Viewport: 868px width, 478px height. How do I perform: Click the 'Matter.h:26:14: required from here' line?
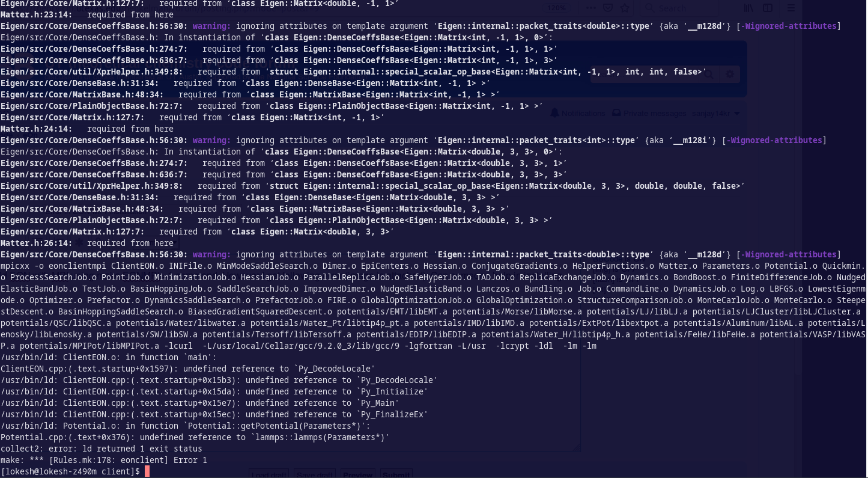coord(87,243)
